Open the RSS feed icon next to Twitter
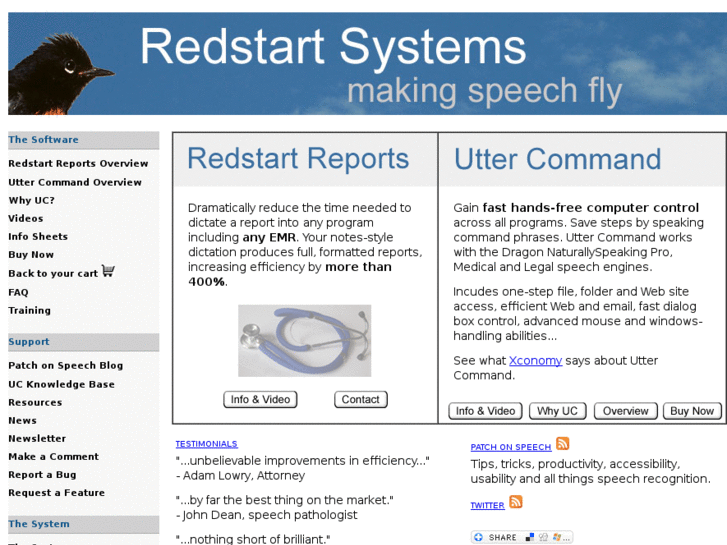 click(516, 502)
